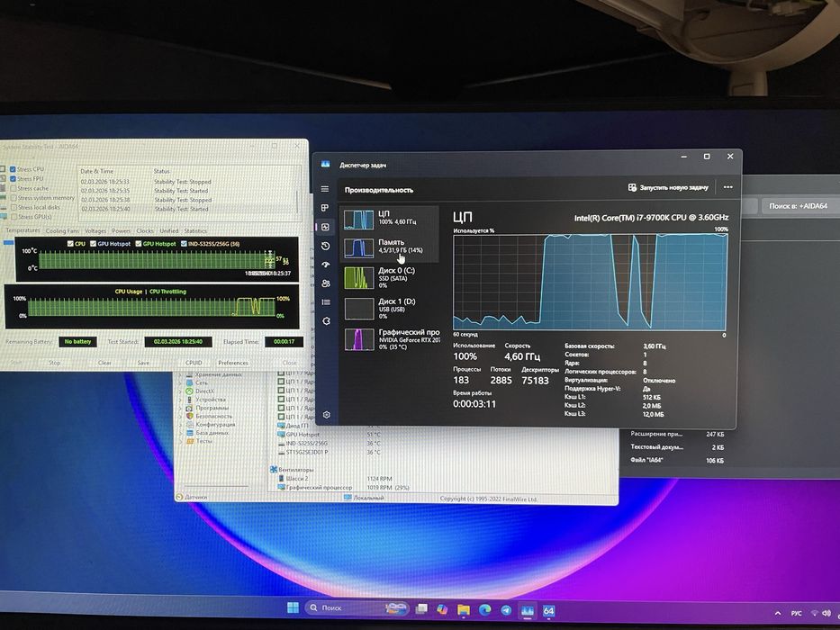Expand Безопасность tree node
Viewport: 840px width, 630px height.
tap(181, 416)
